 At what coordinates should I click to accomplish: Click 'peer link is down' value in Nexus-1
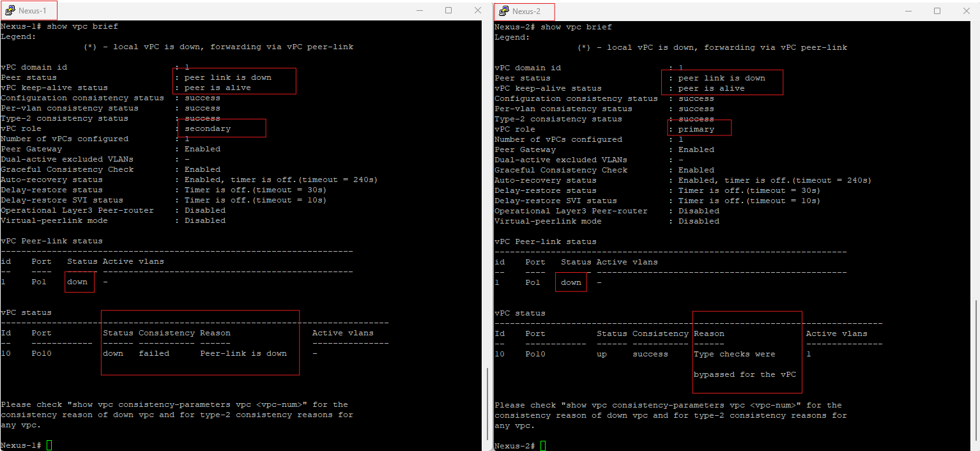pos(228,77)
